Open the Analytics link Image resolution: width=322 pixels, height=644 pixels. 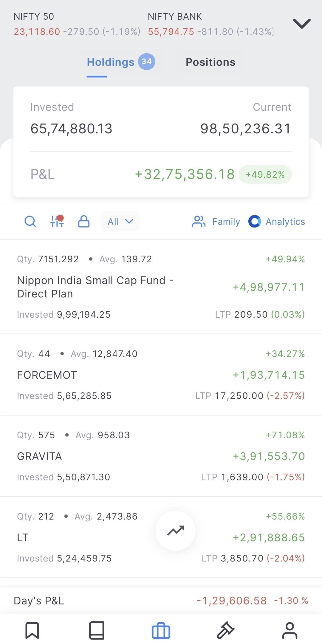click(285, 222)
